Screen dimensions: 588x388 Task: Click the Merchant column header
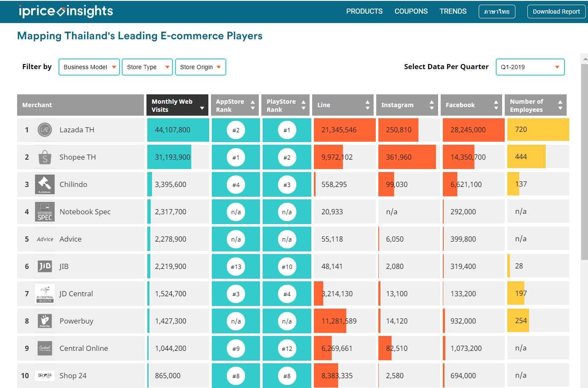[80, 105]
